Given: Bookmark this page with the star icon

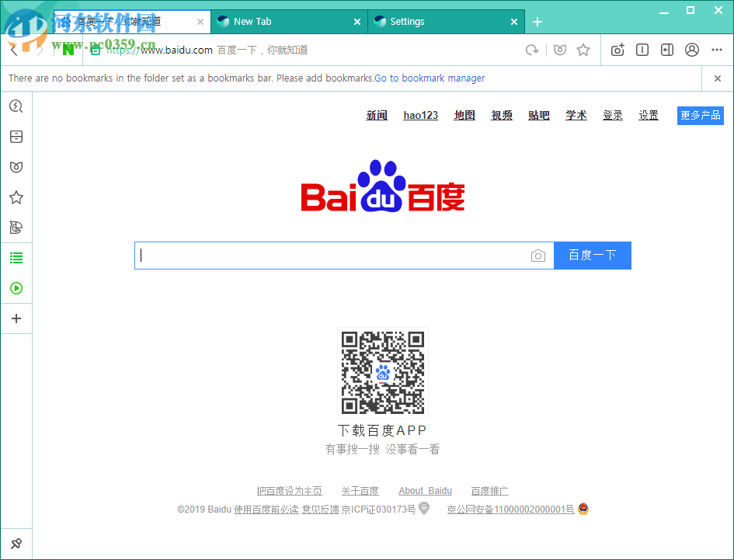Looking at the screenshot, I should (583, 50).
